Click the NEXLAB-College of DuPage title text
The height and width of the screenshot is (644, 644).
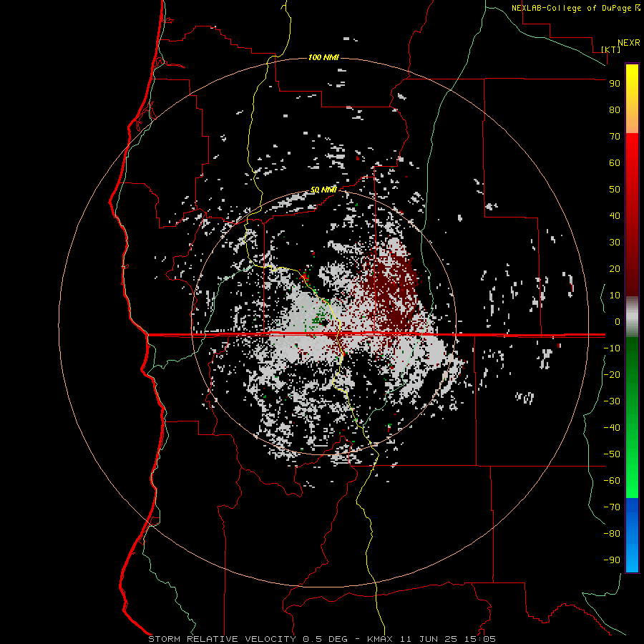pyautogui.click(x=572, y=8)
